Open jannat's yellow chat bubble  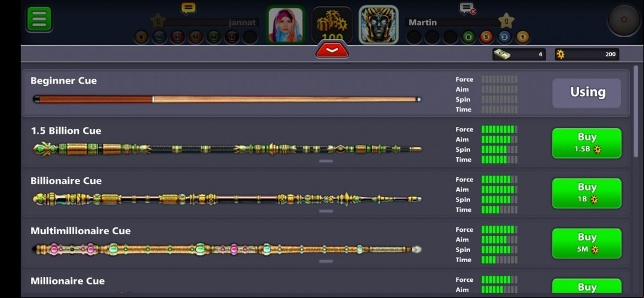pos(189,8)
